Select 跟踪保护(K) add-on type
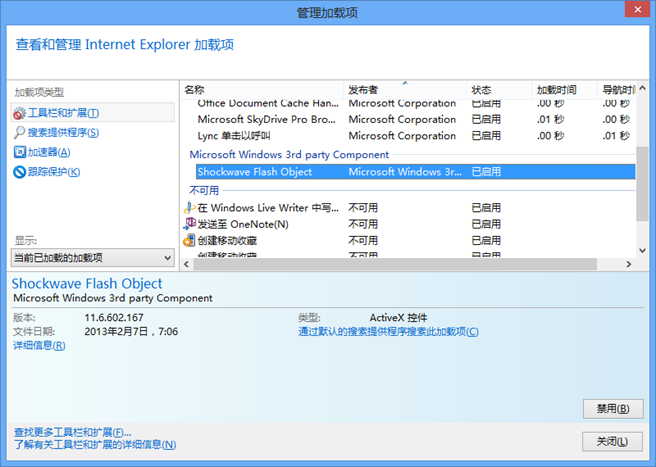The image size is (656, 467). click(x=54, y=172)
